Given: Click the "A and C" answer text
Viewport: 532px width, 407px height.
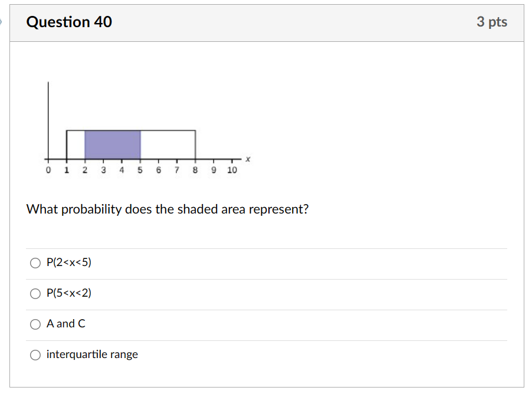Looking at the screenshot, I should click(65, 324).
